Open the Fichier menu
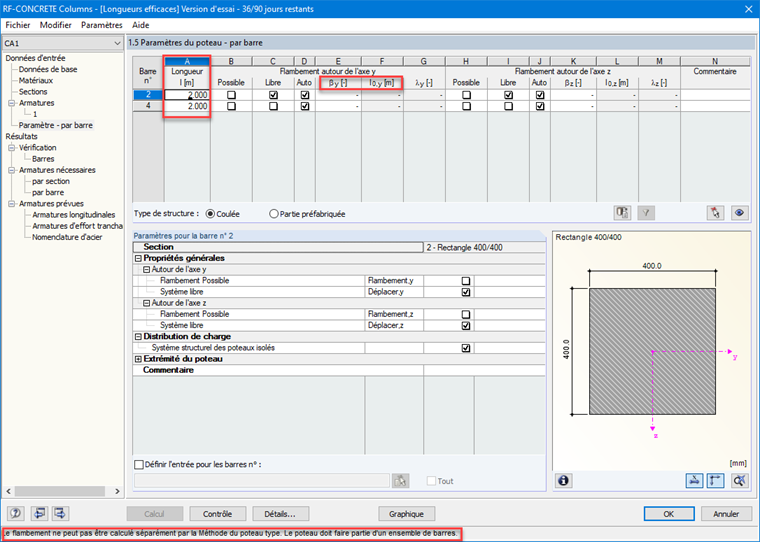The image size is (760, 542). [18, 25]
